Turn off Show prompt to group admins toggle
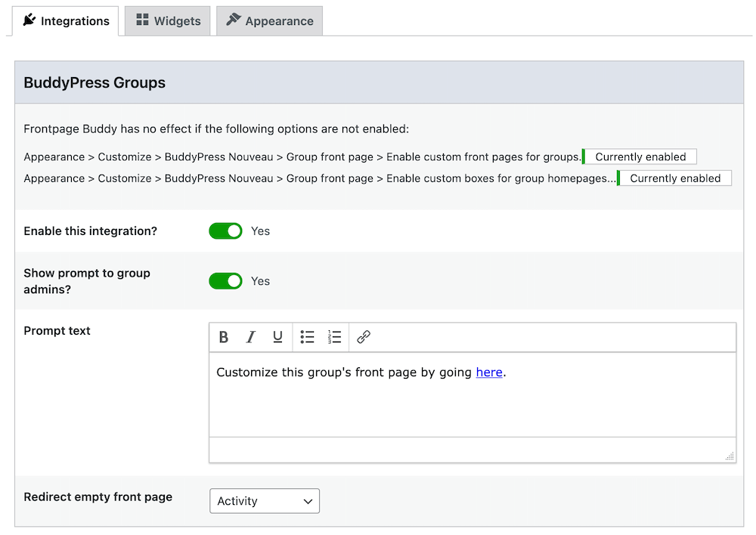 [x=225, y=281]
